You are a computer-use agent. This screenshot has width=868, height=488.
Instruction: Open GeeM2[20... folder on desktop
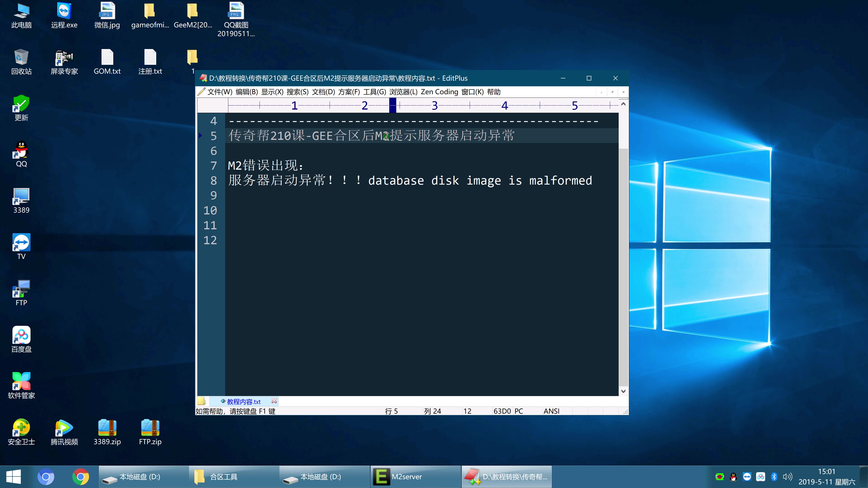(x=193, y=16)
